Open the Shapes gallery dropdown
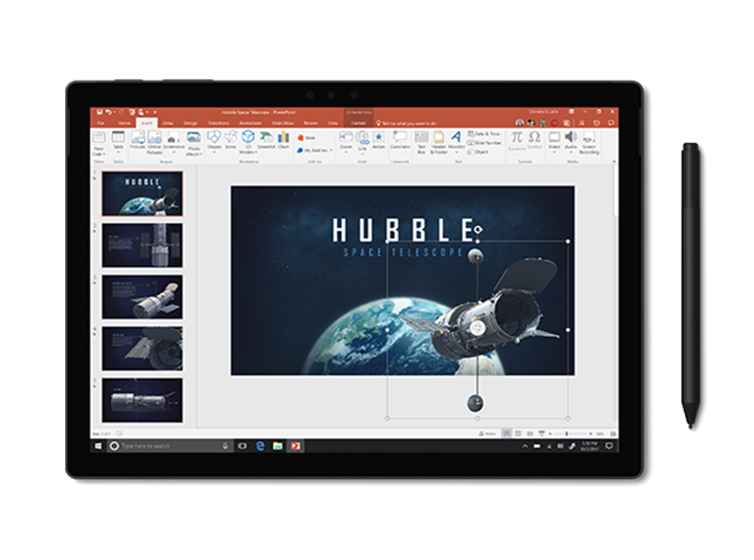The height and width of the screenshot is (560, 754). click(214, 141)
